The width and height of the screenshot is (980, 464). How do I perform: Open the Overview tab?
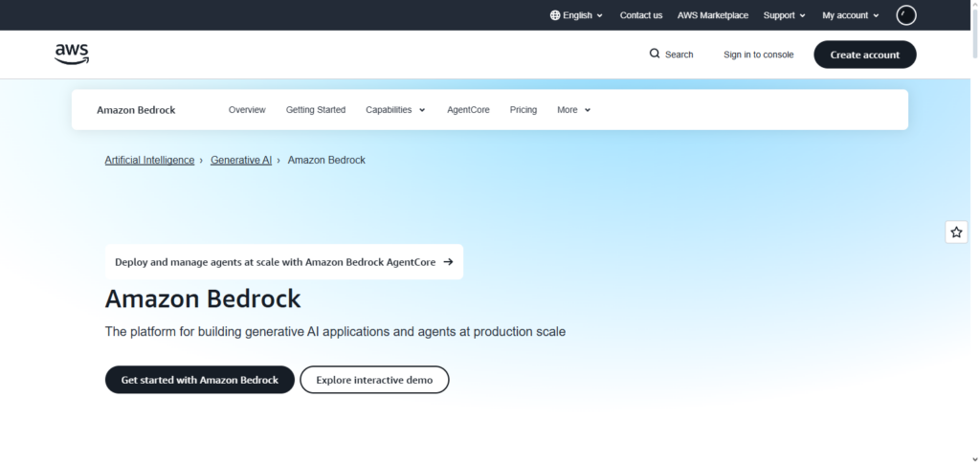247,110
